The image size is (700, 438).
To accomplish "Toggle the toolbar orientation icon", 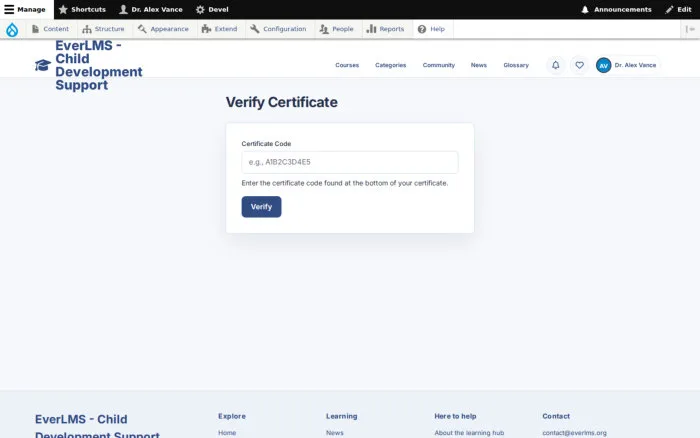I will pyautogui.click(x=690, y=29).
